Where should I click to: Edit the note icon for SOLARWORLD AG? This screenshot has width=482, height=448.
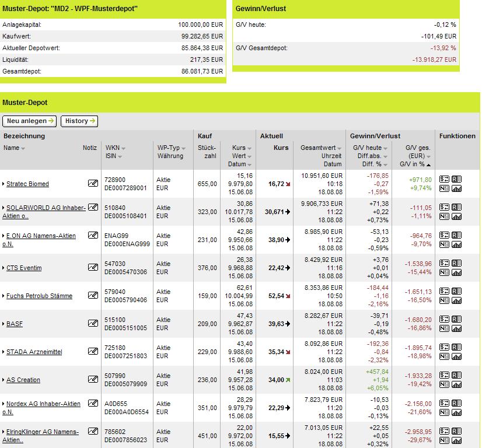93,207
